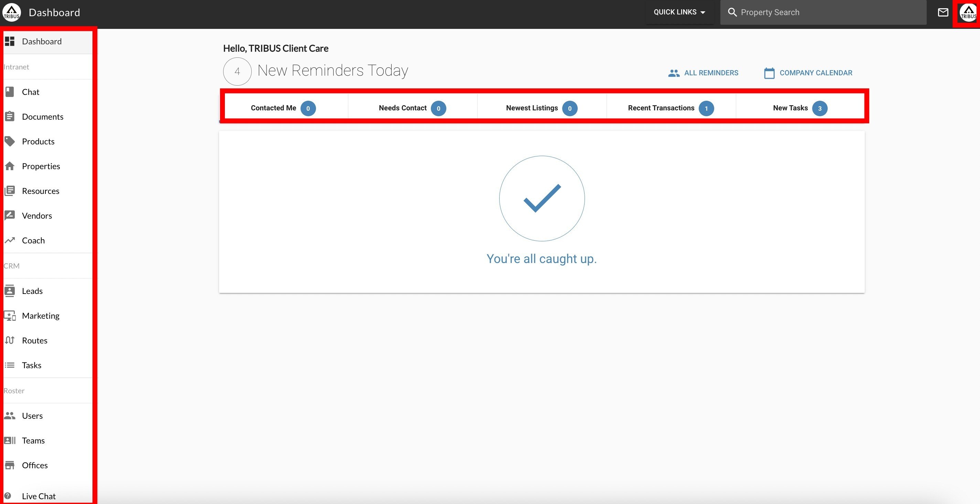Viewport: 980px width, 504px height.
Task: Open Teams under Roster
Action: coord(48,440)
